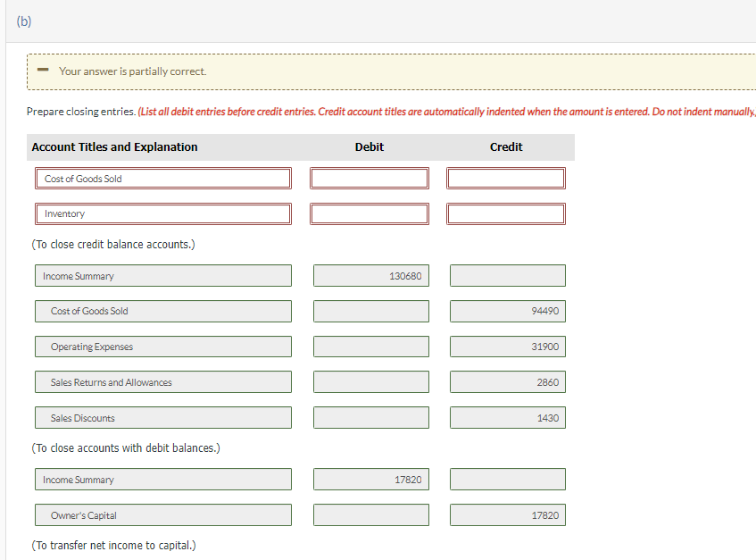Click the empty debit field next to Inventory
The width and height of the screenshot is (756, 560).
click(x=369, y=213)
